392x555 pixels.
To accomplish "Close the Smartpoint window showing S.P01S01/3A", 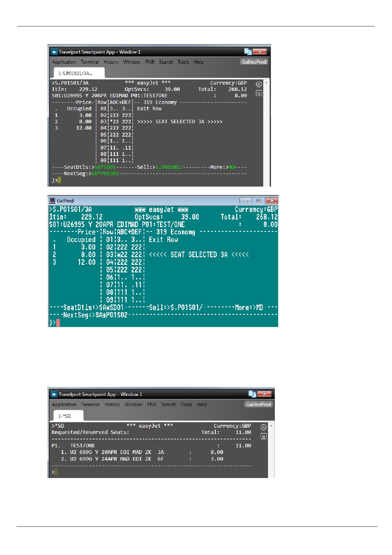I will (x=260, y=52).
